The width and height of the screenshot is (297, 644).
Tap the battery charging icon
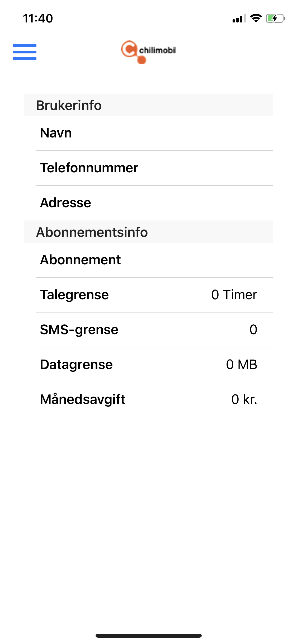coord(276,18)
